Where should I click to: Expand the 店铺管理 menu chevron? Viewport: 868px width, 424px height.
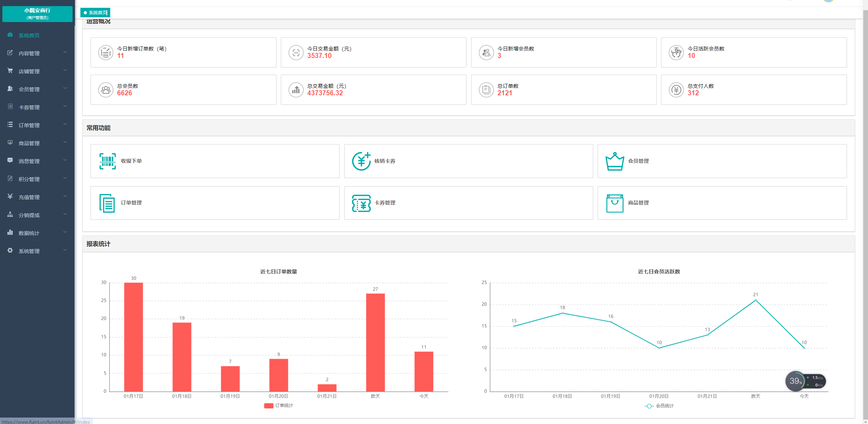[65, 70]
